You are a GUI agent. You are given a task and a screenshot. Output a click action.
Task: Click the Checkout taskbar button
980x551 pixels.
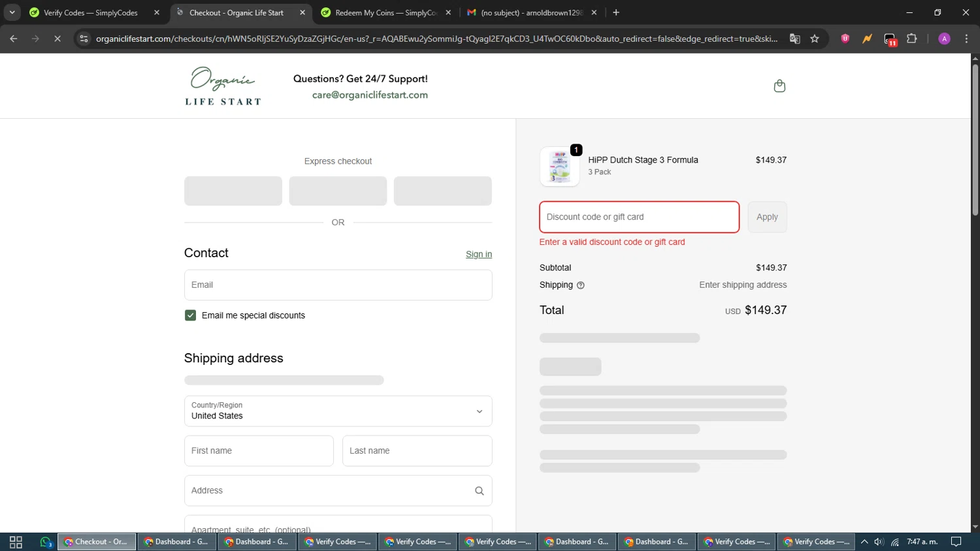[x=97, y=542]
